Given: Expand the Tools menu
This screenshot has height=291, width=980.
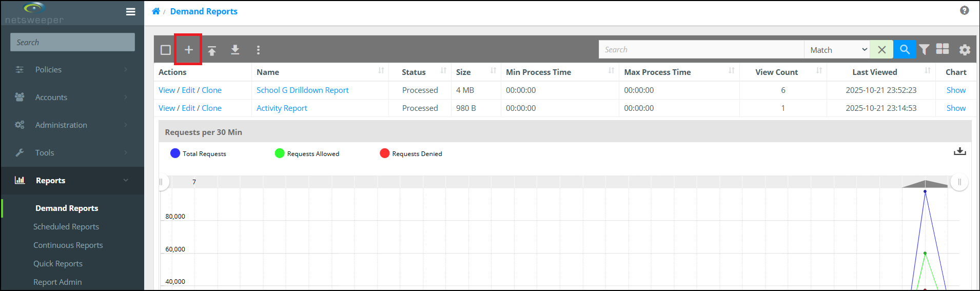Looking at the screenshot, I should [x=72, y=152].
